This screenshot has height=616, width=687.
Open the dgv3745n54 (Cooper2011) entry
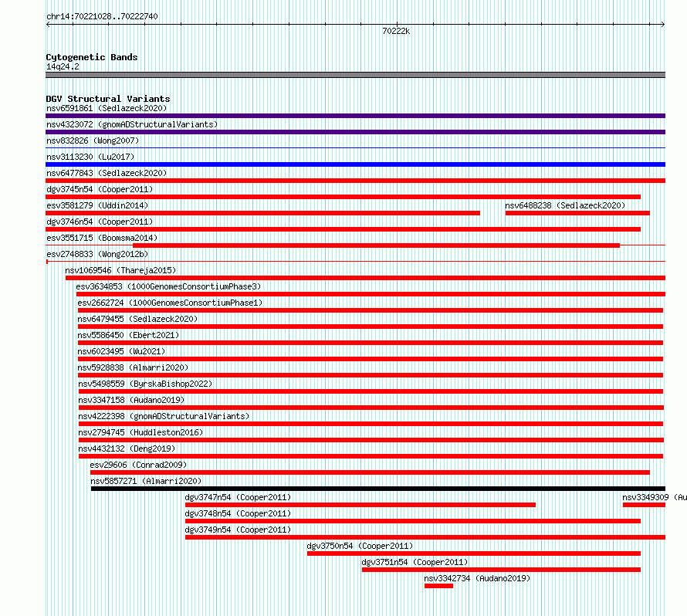(100, 189)
